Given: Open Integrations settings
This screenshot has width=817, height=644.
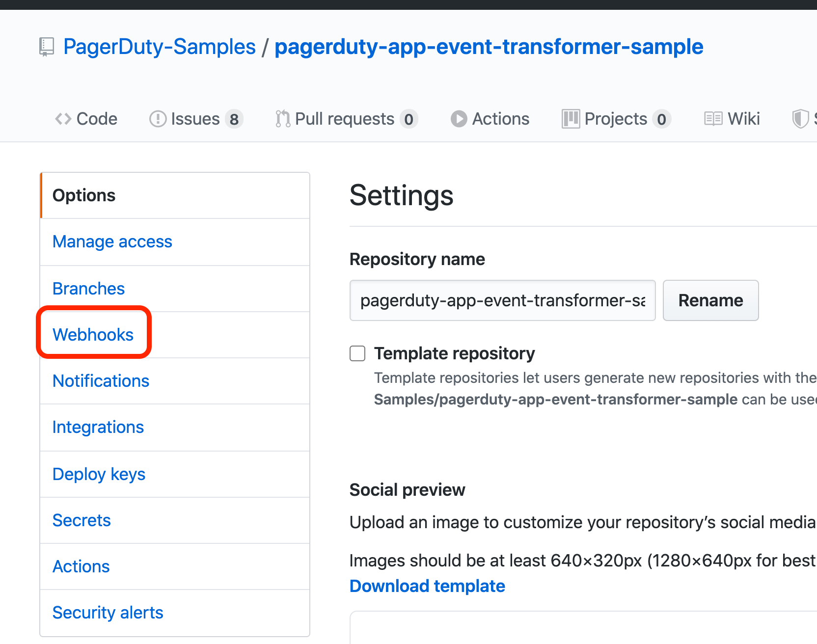Looking at the screenshot, I should pos(175,427).
